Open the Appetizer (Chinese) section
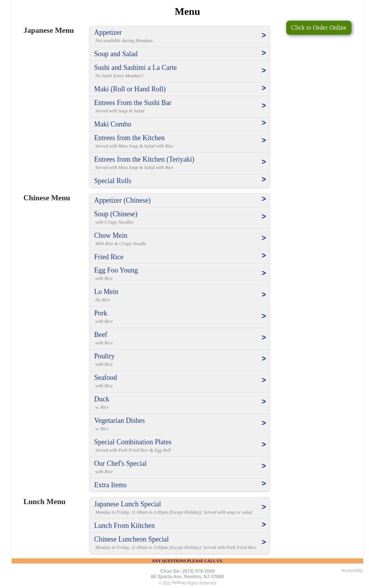This screenshot has width=369, height=588. pos(122,200)
